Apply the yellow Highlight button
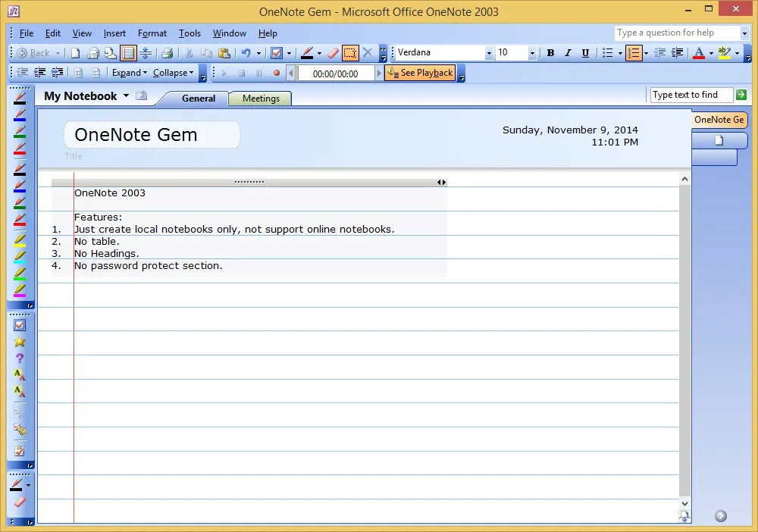Image resolution: width=758 pixels, height=532 pixels. 724,53
